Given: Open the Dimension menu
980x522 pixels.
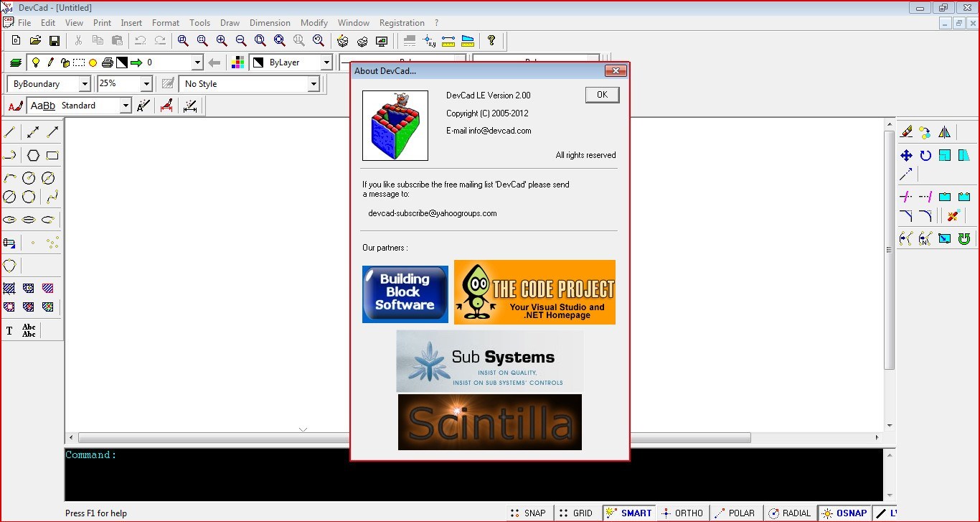Looking at the screenshot, I should pos(270,22).
